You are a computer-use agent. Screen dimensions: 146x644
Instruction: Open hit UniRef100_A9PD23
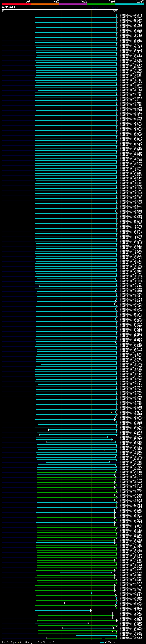(x=131, y=27)
